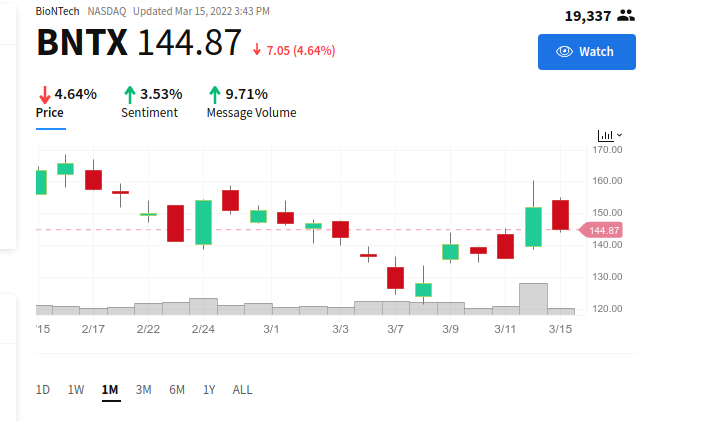This screenshot has height=421, width=717.
Task: Select the Message Volume tab
Action: (x=251, y=112)
